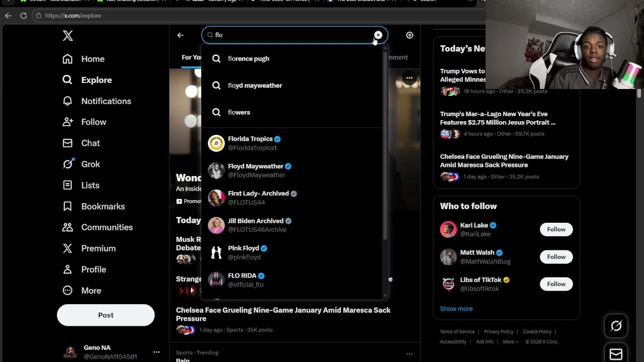Open the Cookie Policy link
Image resolution: width=644 pixels, height=362 pixels.
(x=537, y=332)
